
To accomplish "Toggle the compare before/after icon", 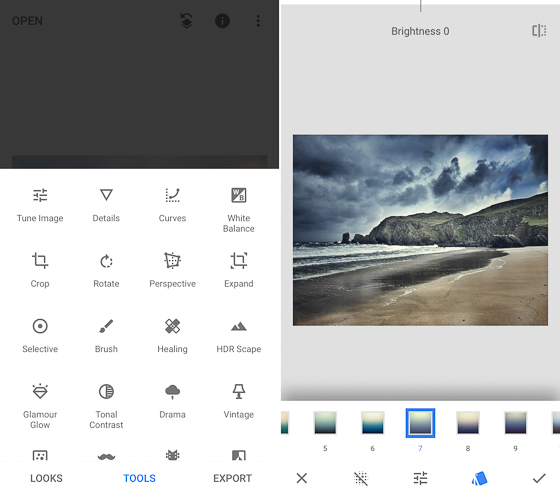I will (539, 31).
